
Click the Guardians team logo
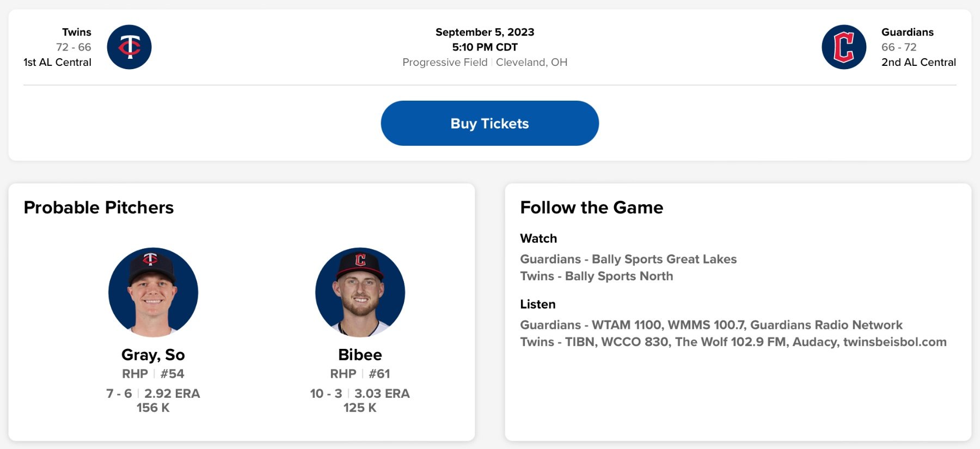(x=843, y=47)
